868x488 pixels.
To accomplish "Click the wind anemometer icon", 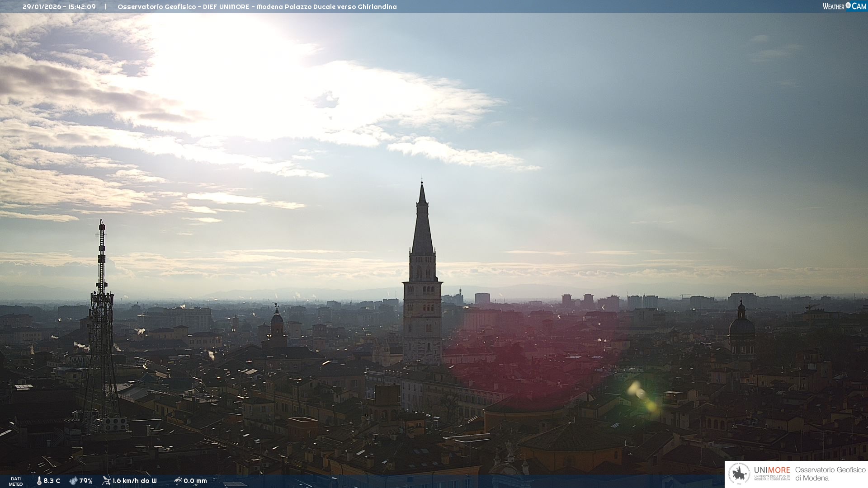I will (x=106, y=481).
